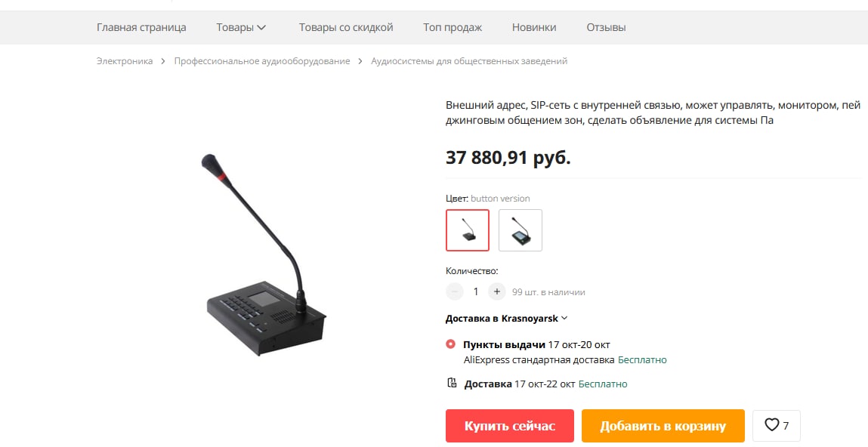Image resolution: width=868 pixels, height=447 pixels.
Task: Select the button version color thumbnail
Action: 468,230
